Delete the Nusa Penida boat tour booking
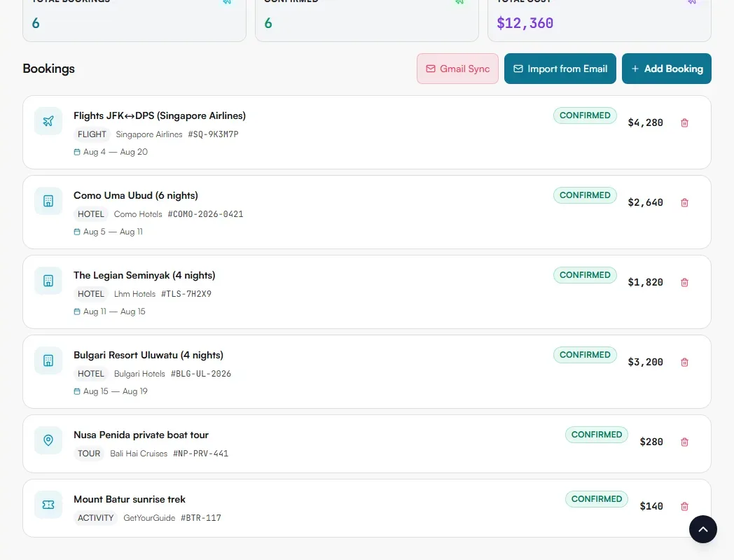This screenshot has height=560, width=734. click(x=684, y=442)
